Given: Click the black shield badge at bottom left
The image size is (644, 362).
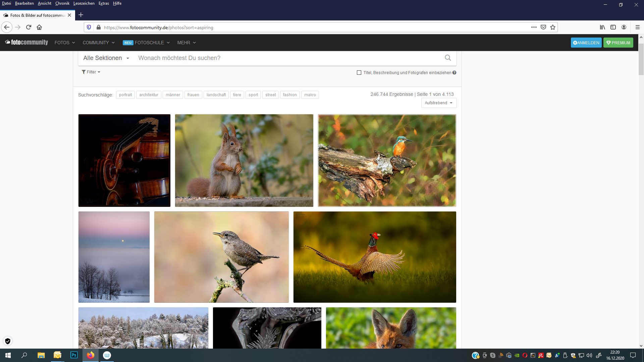Looking at the screenshot, I should point(7,341).
